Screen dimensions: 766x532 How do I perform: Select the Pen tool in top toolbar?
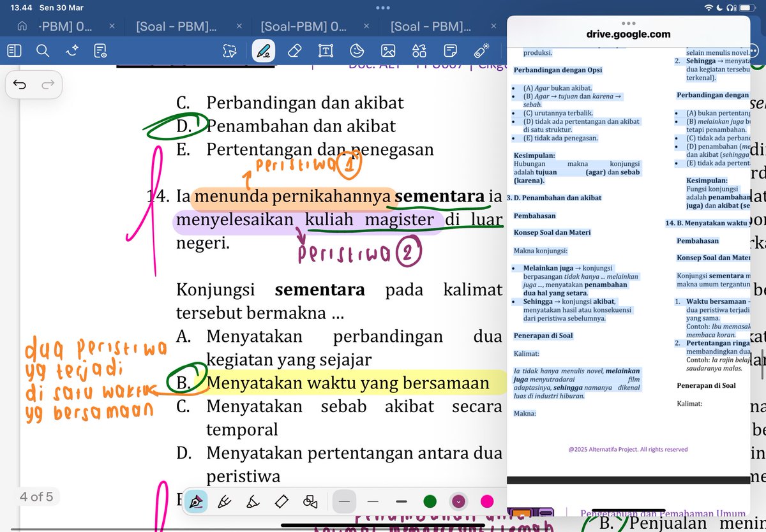tap(263, 51)
